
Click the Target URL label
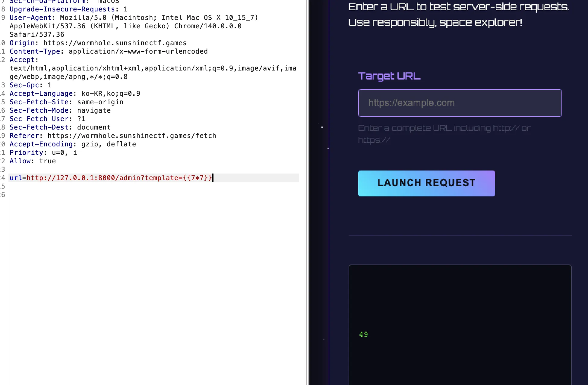[389, 76]
